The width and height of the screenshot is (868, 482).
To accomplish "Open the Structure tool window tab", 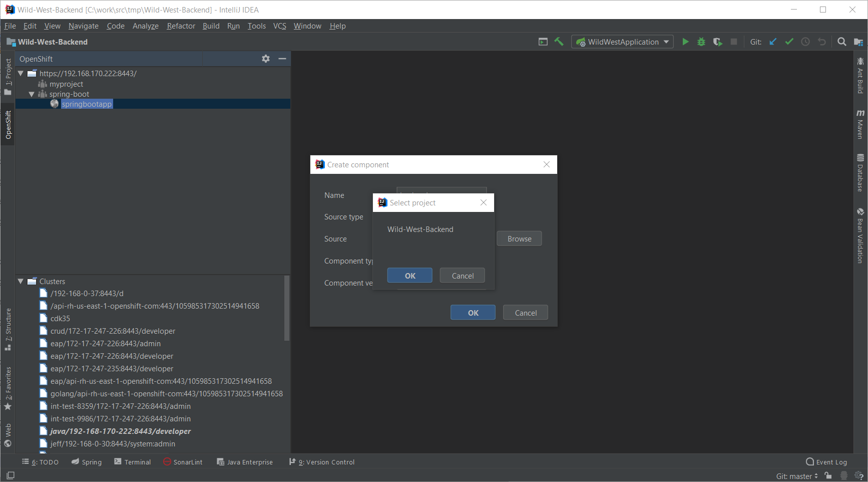I will pyautogui.click(x=8, y=329).
